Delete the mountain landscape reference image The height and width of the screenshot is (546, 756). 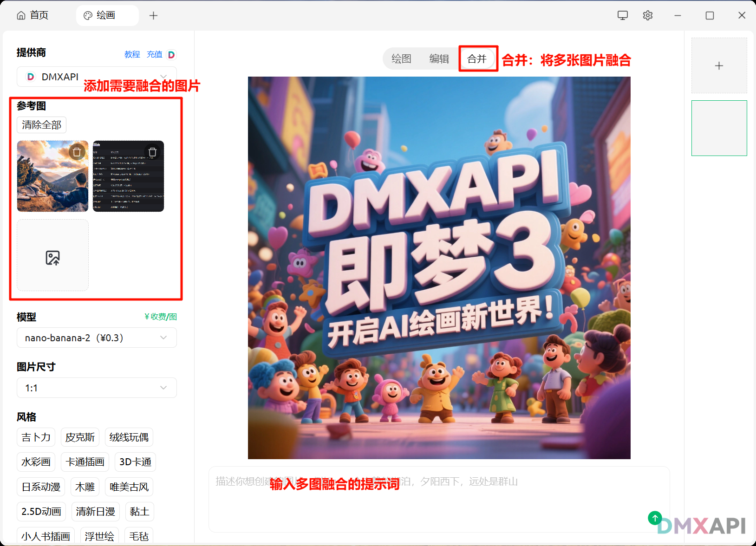coord(77,152)
